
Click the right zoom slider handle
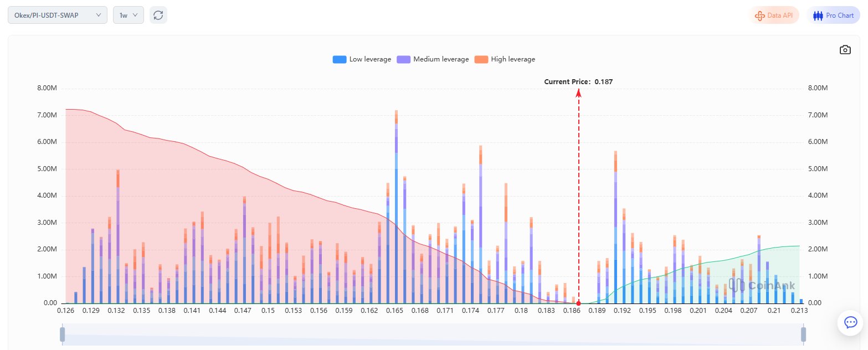803,334
